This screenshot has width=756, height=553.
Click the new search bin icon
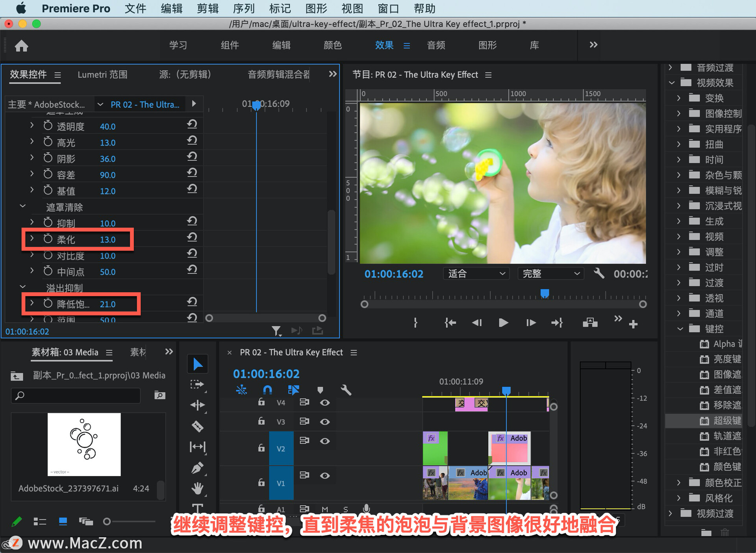coord(159,395)
